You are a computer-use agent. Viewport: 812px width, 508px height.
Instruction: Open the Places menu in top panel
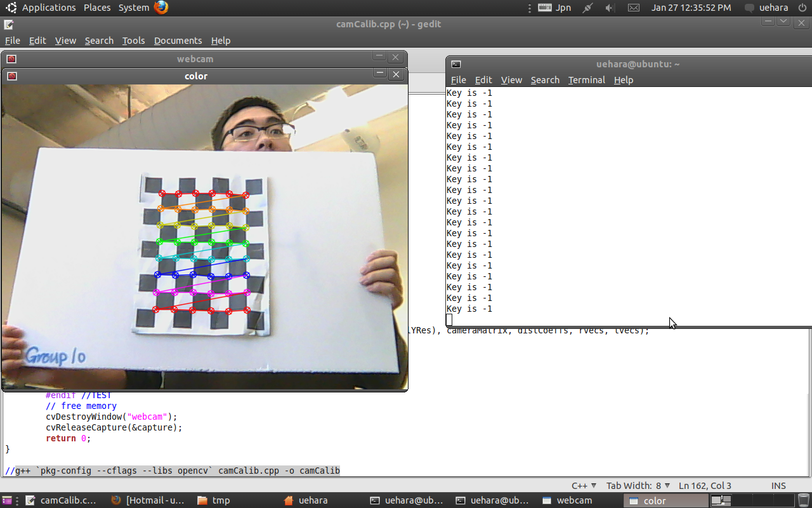point(97,8)
